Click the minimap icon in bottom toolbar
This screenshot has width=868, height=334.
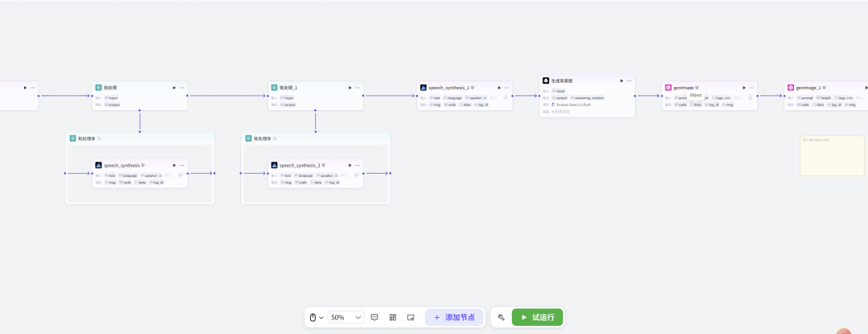click(x=411, y=317)
